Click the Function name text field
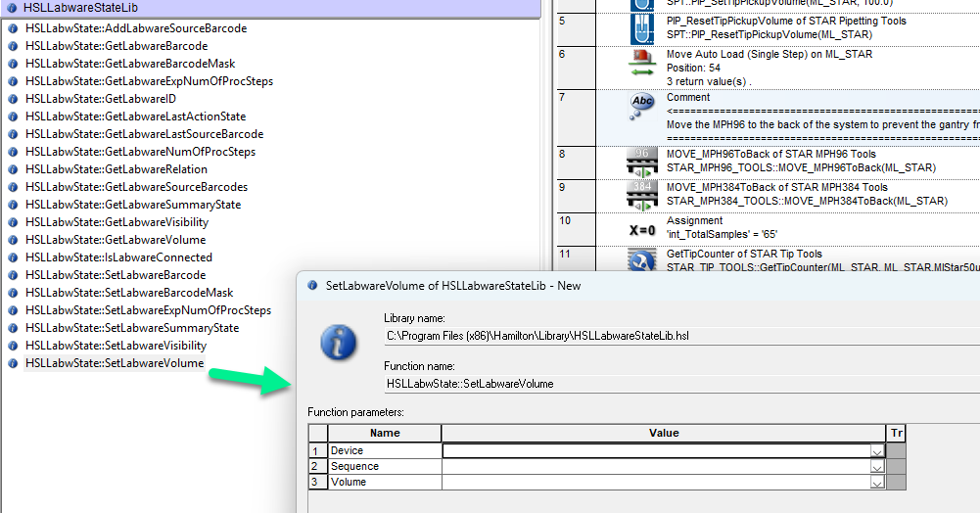Image resolution: width=980 pixels, height=513 pixels. (x=676, y=384)
